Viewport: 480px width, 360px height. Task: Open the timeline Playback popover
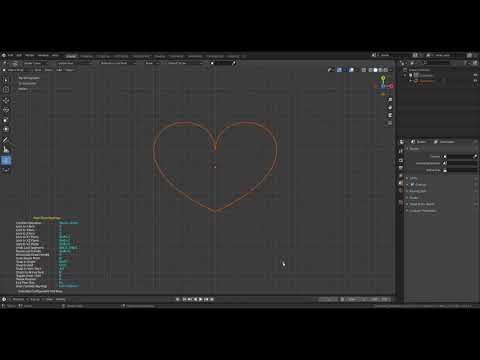coord(18,299)
